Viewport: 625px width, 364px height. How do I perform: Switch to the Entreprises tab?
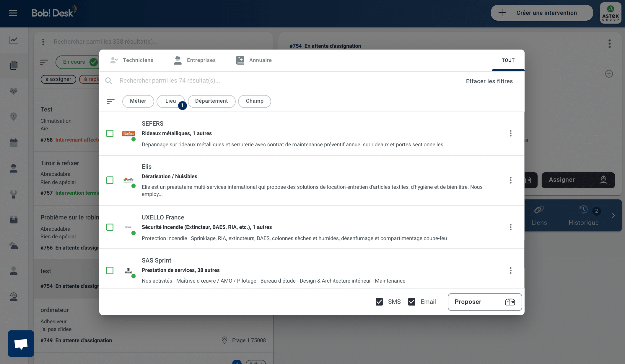point(195,60)
